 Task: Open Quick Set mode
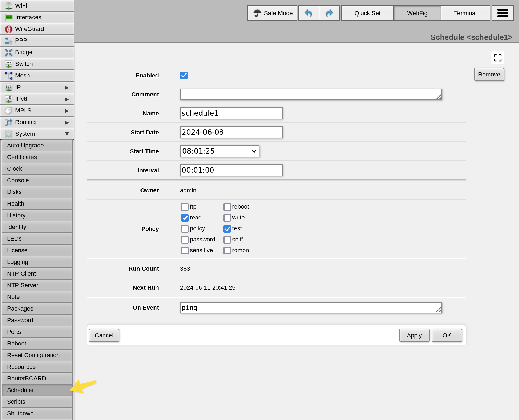tap(367, 13)
